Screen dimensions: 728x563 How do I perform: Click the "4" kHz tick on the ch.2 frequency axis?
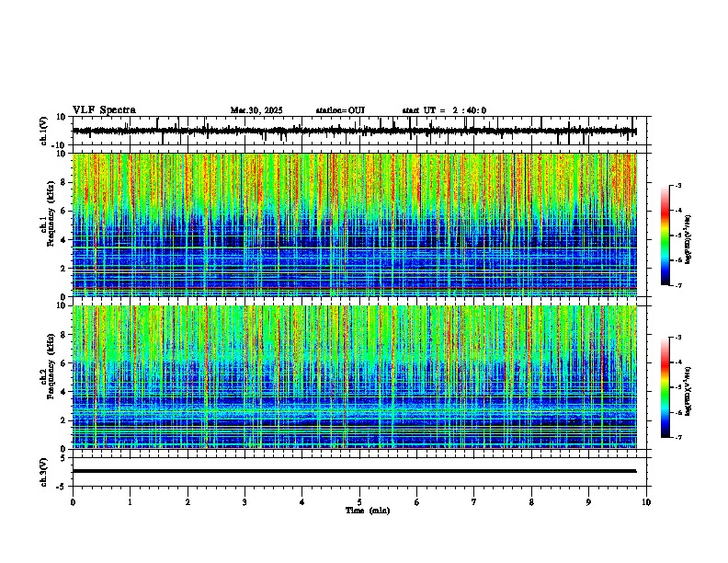click(64, 392)
